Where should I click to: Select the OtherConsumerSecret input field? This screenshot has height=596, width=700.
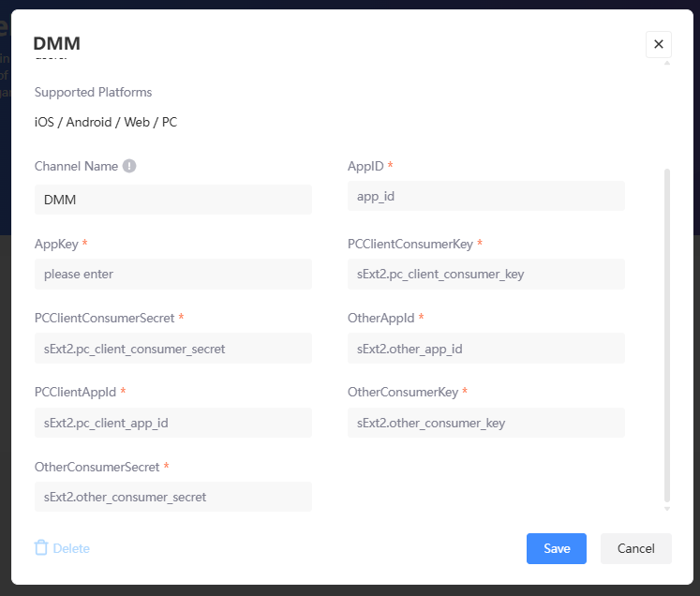pos(172,497)
